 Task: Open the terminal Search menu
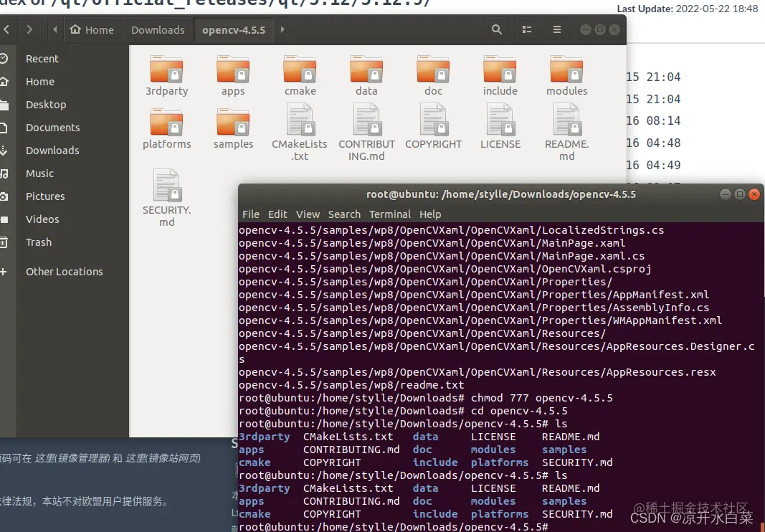point(344,214)
